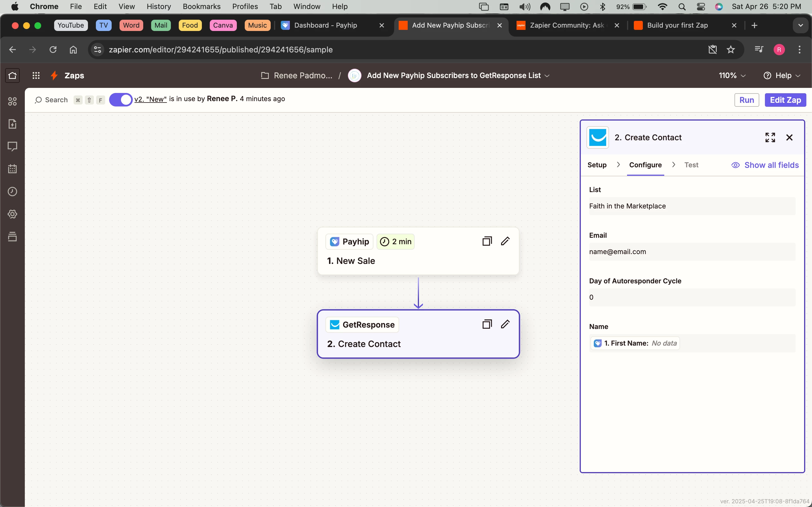Open the calendar icon in left sidebar
This screenshot has width=812, height=507.
click(x=12, y=169)
